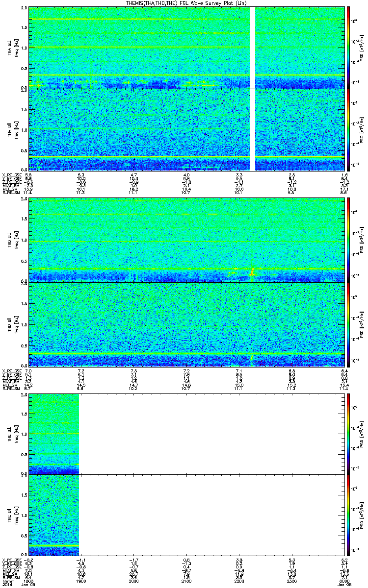The image size is (368, 588).
Task: Click the THA B-parallel PSD color bar
Action: coord(348,129)
